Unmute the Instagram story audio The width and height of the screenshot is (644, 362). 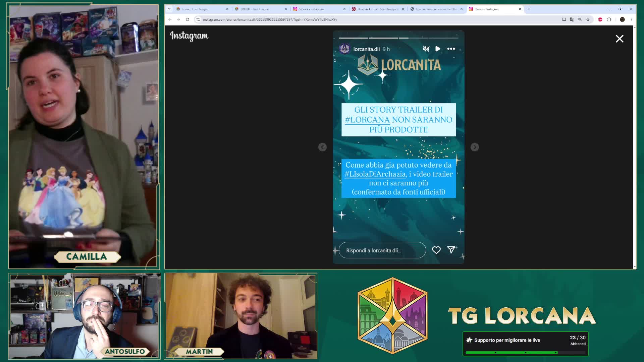[426, 49]
